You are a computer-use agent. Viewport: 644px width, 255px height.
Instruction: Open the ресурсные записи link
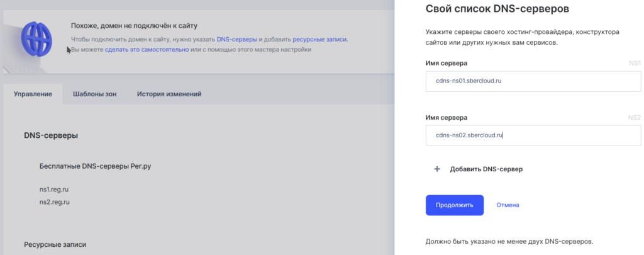coord(319,39)
